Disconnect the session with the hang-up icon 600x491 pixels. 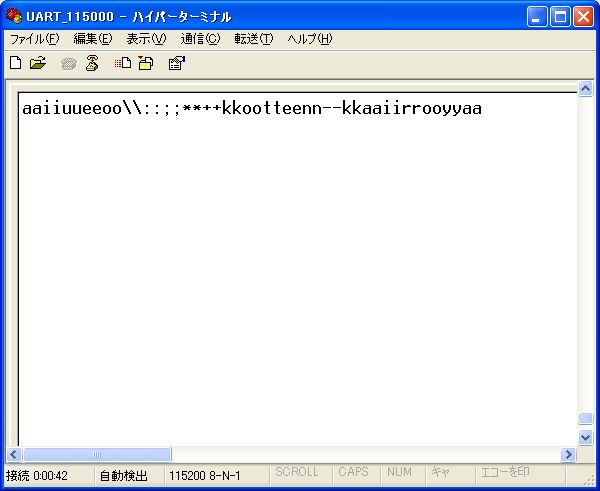tap(92, 63)
